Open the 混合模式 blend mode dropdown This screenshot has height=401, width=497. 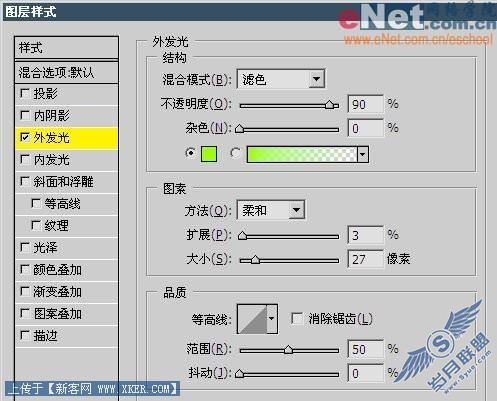(281, 79)
